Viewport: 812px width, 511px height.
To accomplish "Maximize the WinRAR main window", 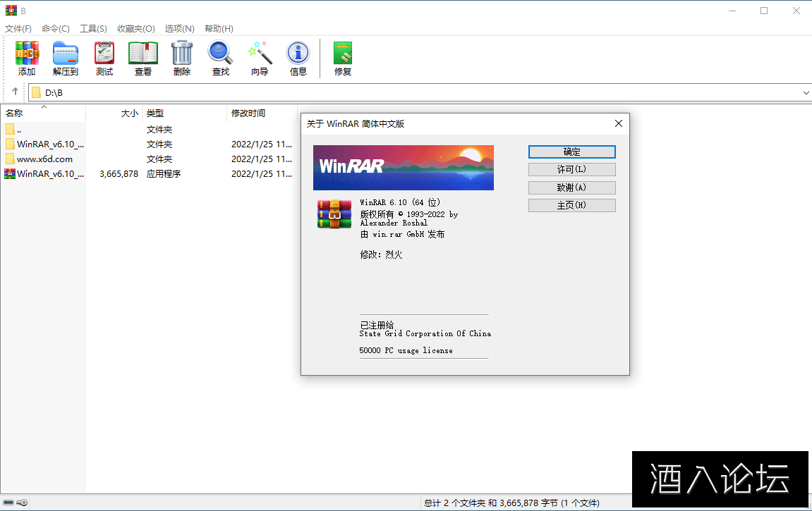I will click(x=764, y=11).
